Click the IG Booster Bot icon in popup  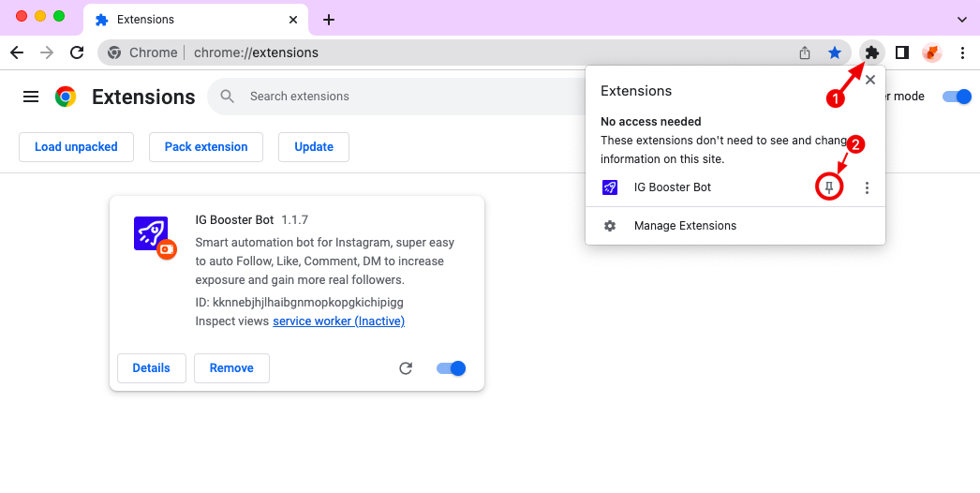(610, 187)
